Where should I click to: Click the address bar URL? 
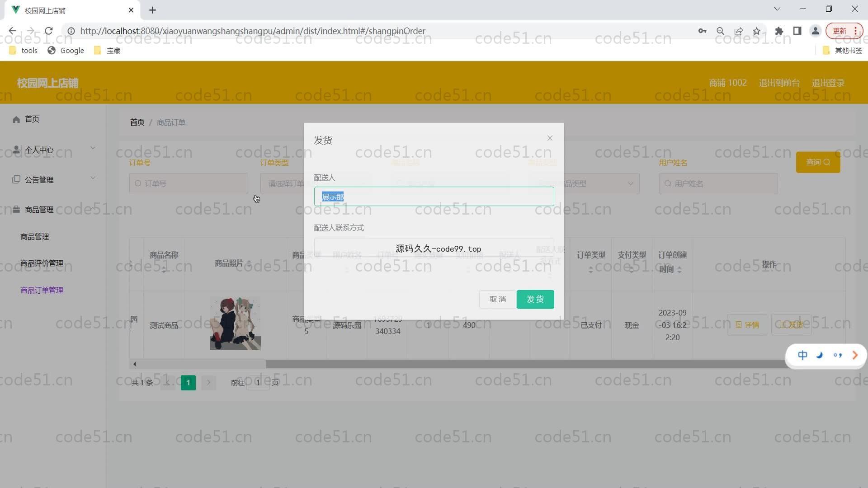coord(253,31)
